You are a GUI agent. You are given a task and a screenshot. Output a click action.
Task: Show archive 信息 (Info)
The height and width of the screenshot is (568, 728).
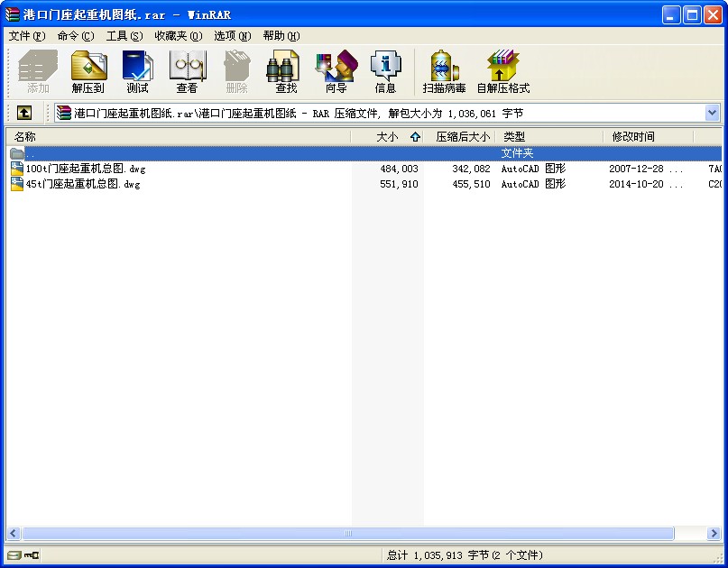(385, 71)
